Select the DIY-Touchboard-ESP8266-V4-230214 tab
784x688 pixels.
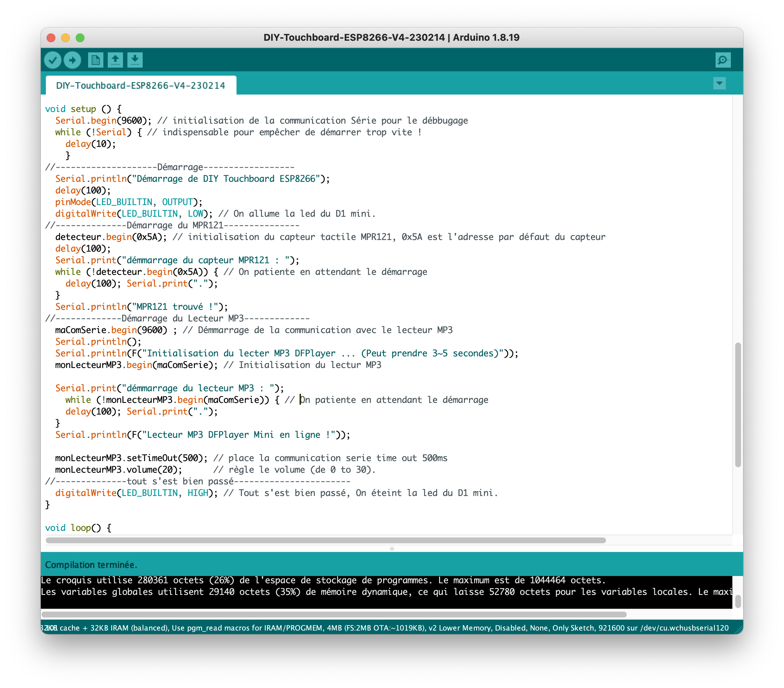pos(140,85)
